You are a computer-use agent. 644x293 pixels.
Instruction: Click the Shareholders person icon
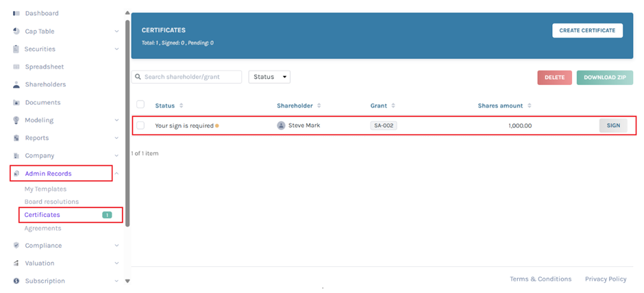16,85
